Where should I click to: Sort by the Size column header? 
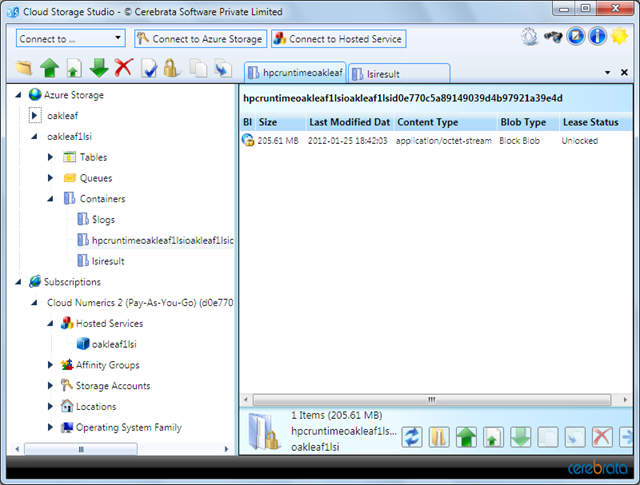click(x=281, y=122)
